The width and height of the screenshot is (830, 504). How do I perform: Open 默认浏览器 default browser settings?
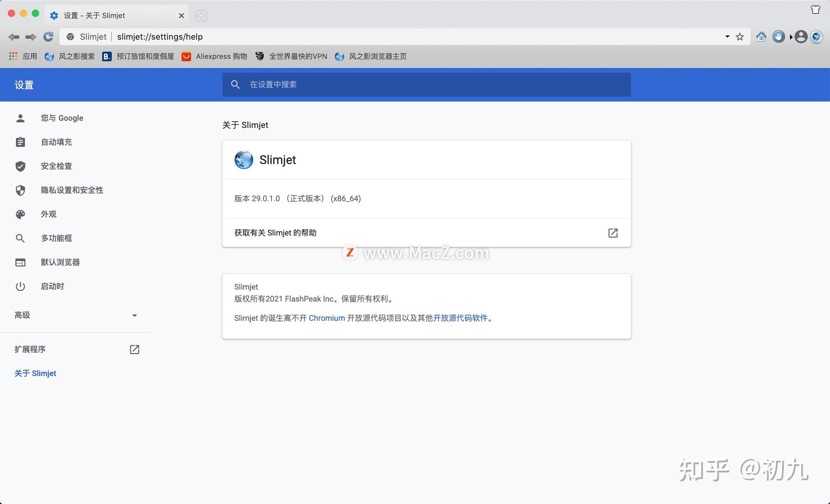(61, 262)
